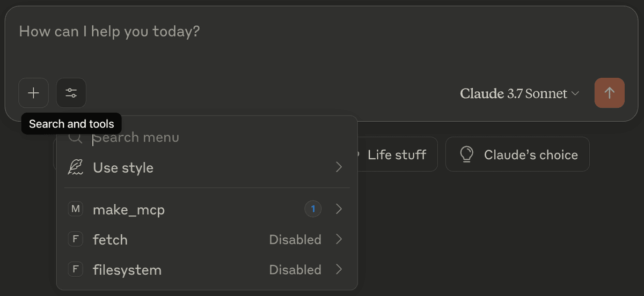
Task: Send message with the orange arrow button
Action: 609,93
